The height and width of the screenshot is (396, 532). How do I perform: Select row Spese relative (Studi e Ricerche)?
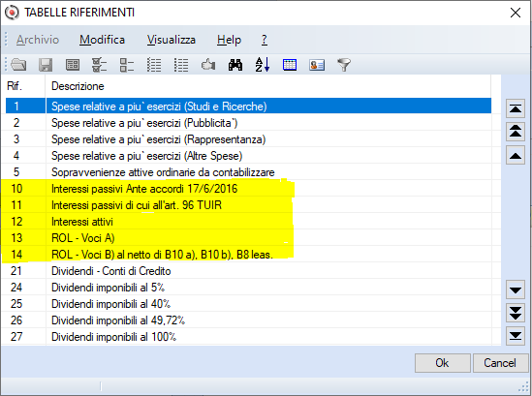tap(248, 107)
